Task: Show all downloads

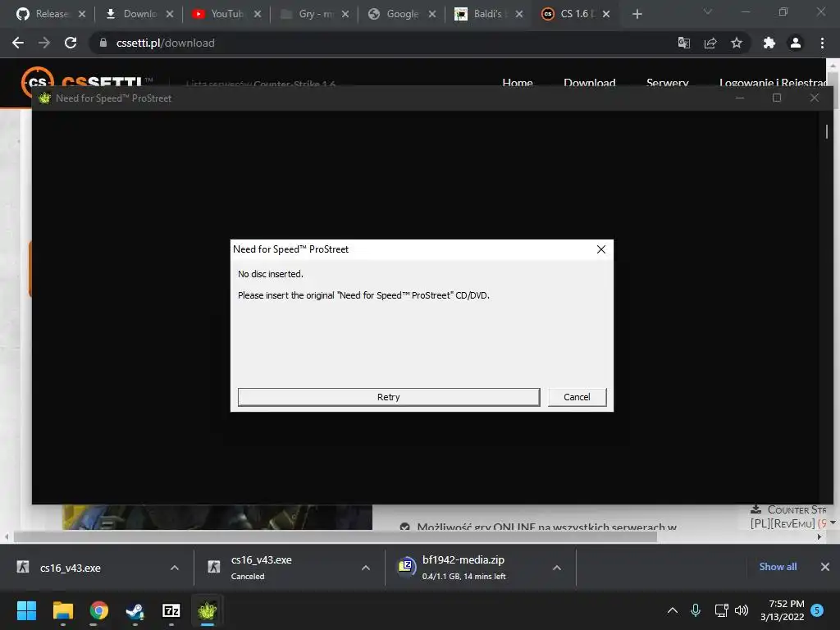Action: click(778, 567)
